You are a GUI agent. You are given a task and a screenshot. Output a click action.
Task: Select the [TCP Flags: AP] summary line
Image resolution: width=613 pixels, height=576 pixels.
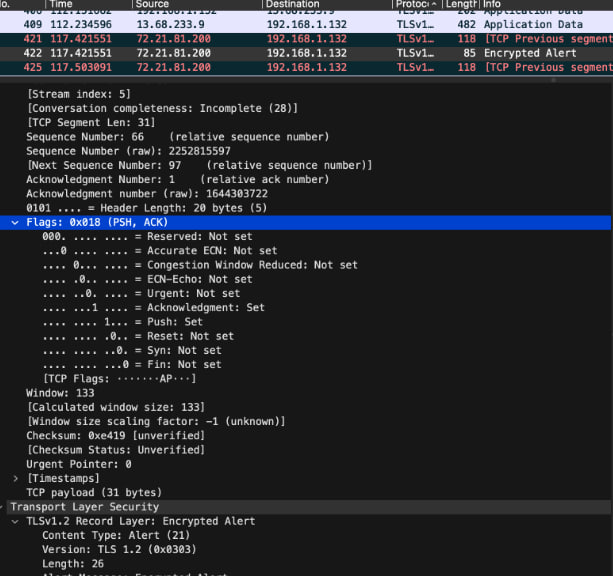pos(120,379)
